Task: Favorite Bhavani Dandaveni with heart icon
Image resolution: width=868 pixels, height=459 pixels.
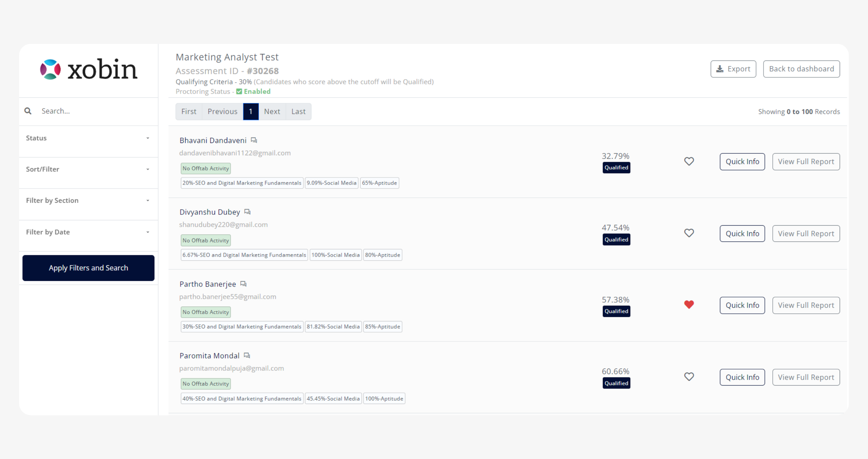Action: tap(689, 161)
